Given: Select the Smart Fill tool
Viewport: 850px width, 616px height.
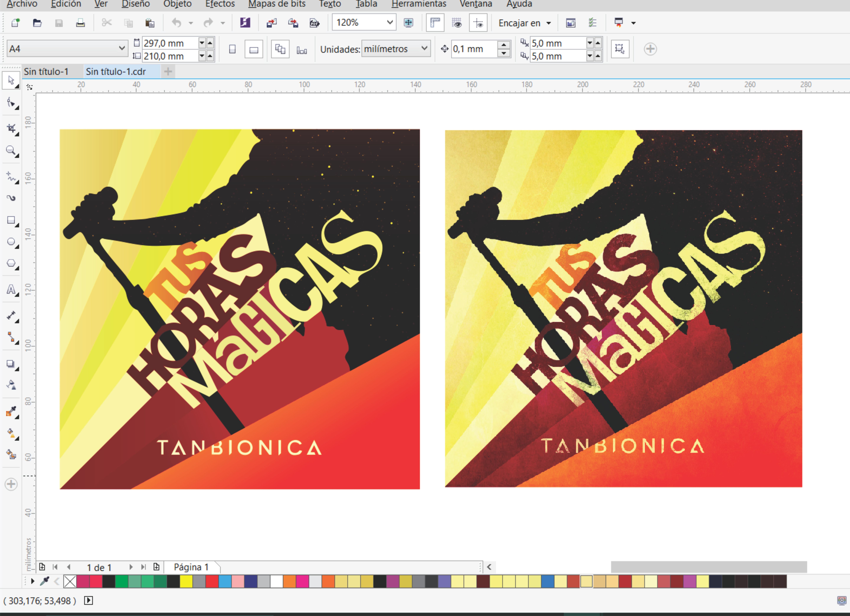Looking at the screenshot, I should pyautogui.click(x=11, y=454).
